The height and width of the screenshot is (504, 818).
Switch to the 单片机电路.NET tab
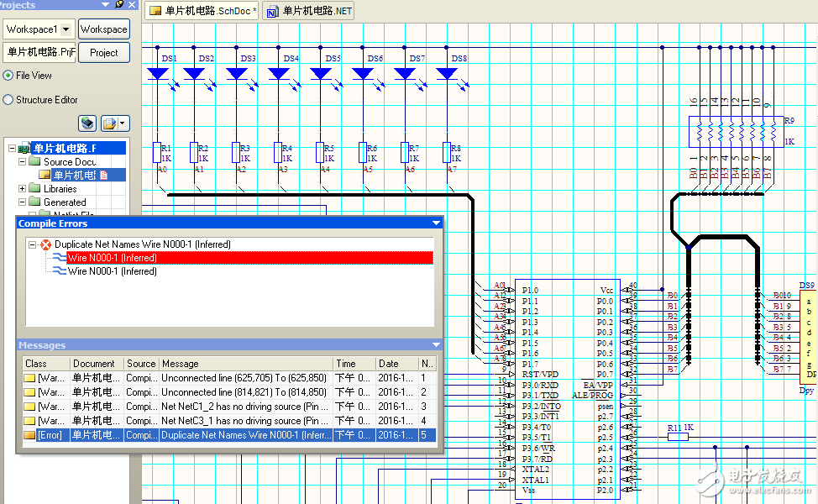pos(316,11)
